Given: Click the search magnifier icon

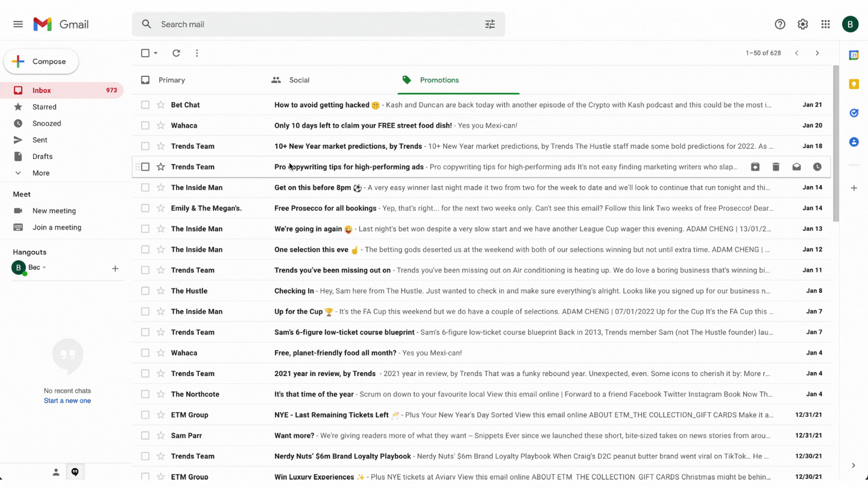Looking at the screenshot, I should tap(146, 24).
